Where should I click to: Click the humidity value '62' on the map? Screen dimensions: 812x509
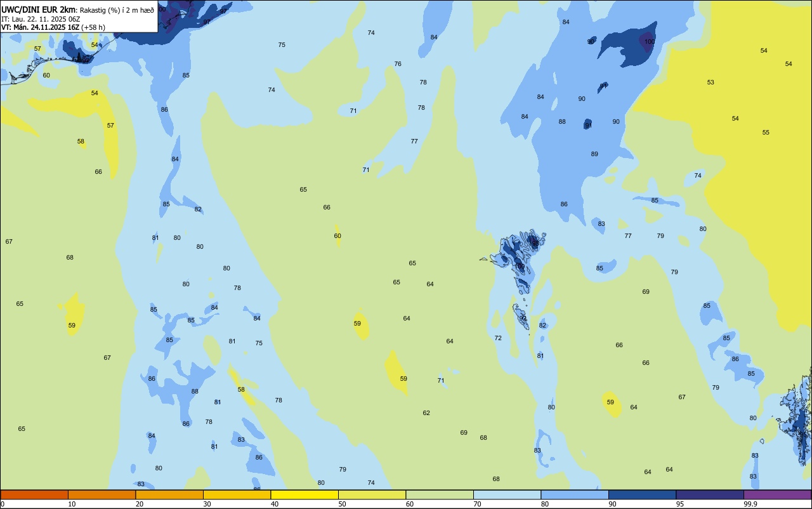[x=426, y=413]
